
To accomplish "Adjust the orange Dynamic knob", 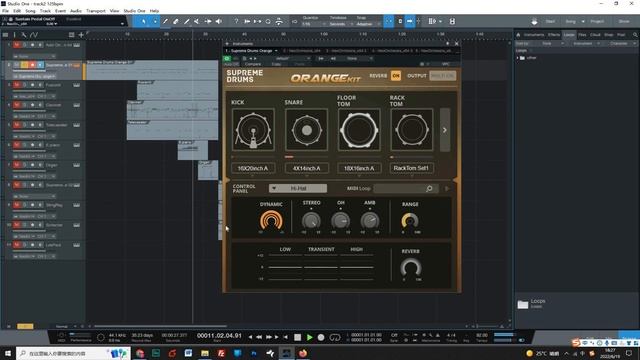I will 271,220.
